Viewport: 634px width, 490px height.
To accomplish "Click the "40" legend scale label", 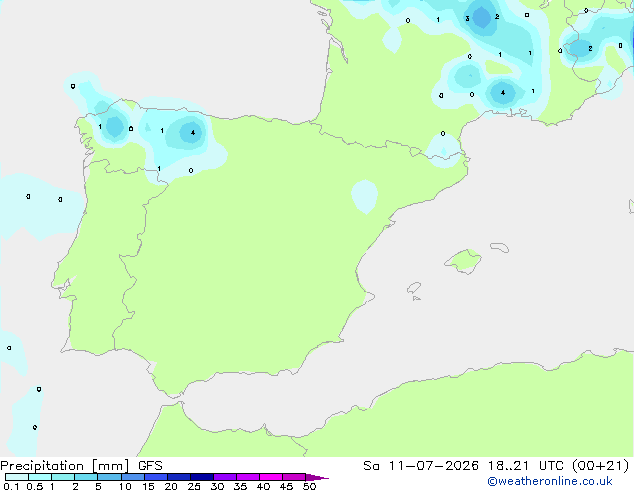I will pos(263,486).
